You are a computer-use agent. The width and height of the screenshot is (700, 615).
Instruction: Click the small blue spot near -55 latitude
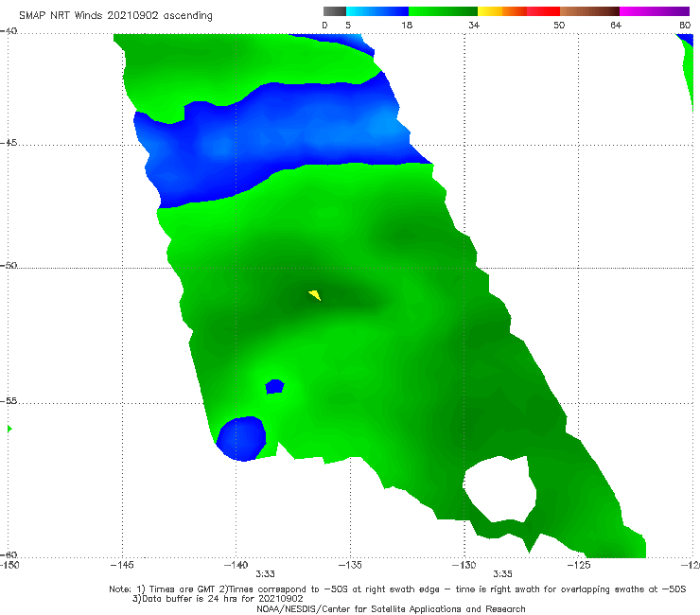pyautogui.click(x=274, y=386)
